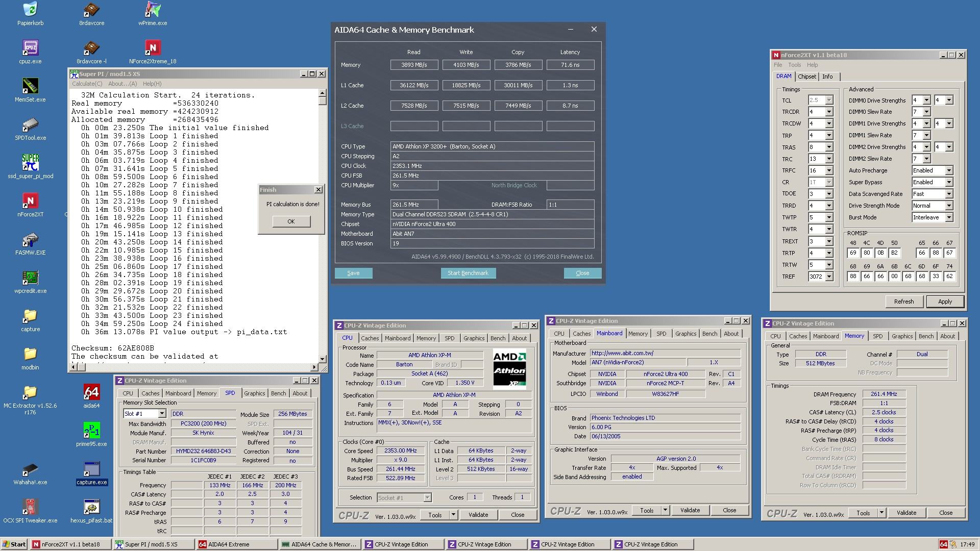Expand the TRCDR timing dropdown in nForce2XT

pos(829,112)
